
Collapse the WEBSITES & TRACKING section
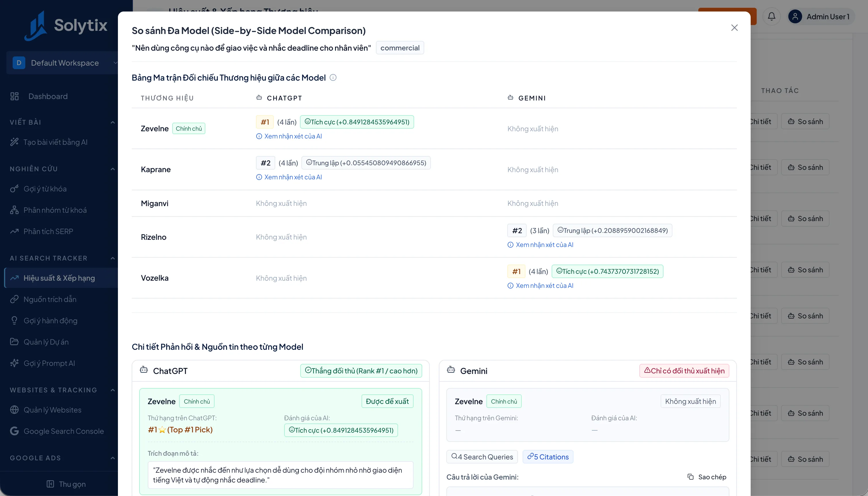(x=113, y=390)
